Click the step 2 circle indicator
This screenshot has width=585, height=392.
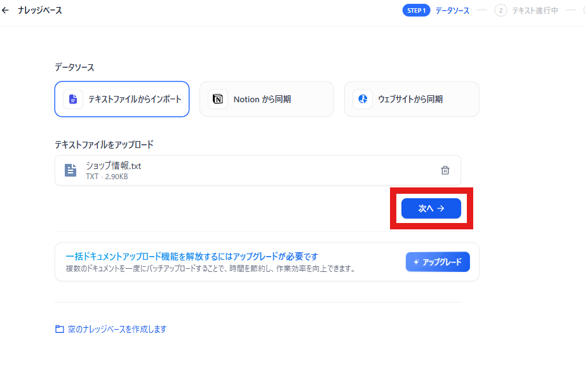click(501, 11)
